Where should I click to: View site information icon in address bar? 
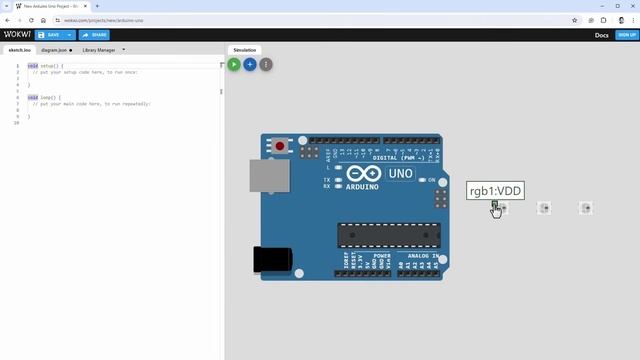point(58,20)
